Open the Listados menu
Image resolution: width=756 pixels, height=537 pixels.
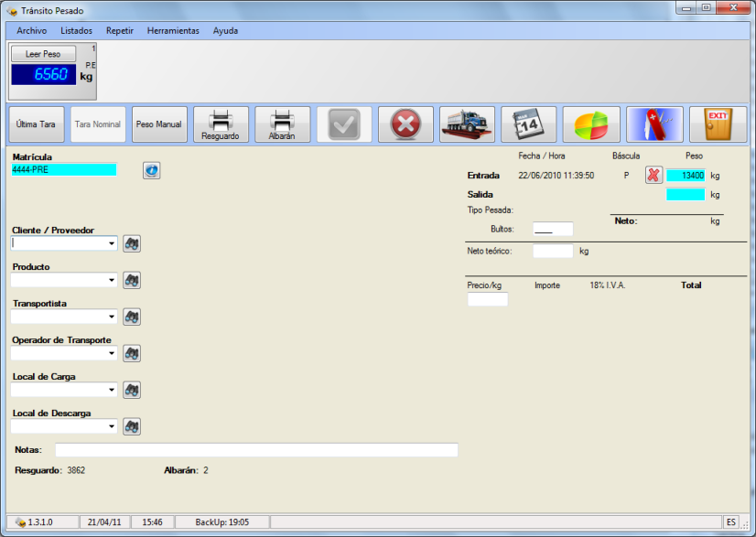76,31
